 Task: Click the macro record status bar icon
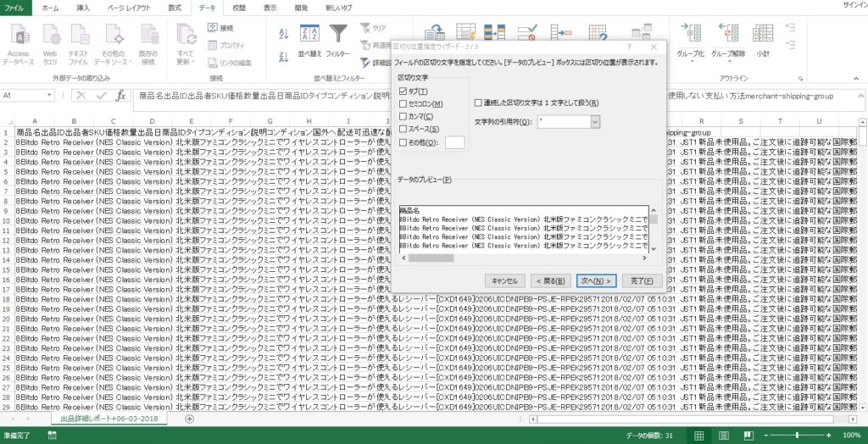(x=52, y=436)
